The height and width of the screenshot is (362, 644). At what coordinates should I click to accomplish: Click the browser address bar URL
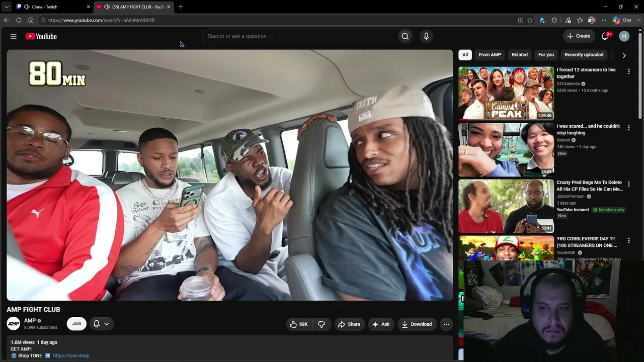pyautogui.click(x=101, y=20)
